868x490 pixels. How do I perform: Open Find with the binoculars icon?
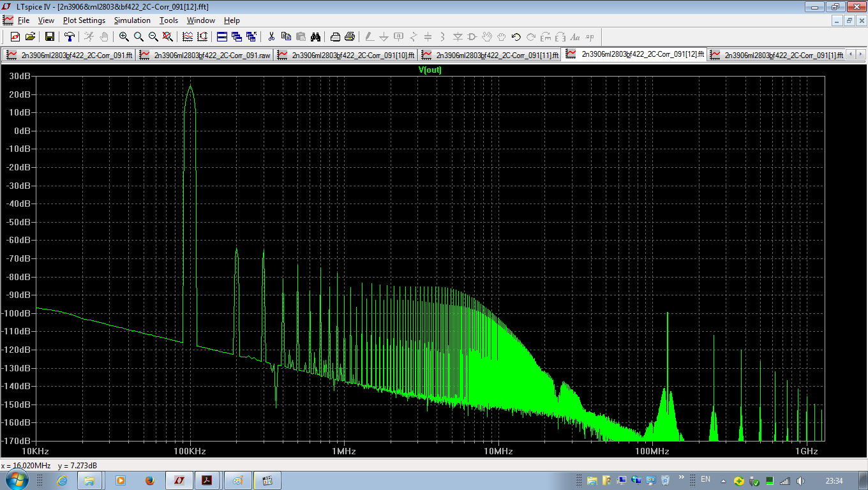[315, 37]
